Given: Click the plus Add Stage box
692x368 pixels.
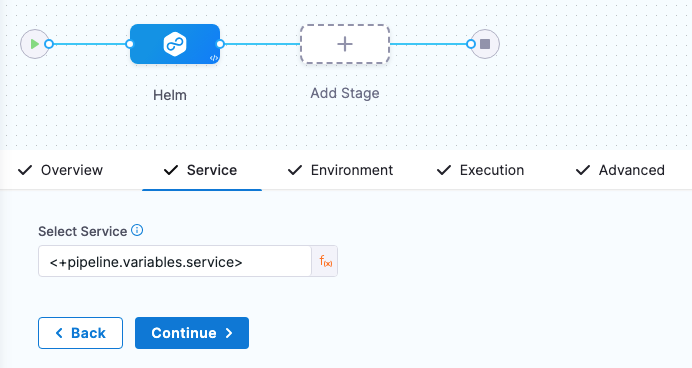Looking at the screenshot, I should click(x=345, y=44).
